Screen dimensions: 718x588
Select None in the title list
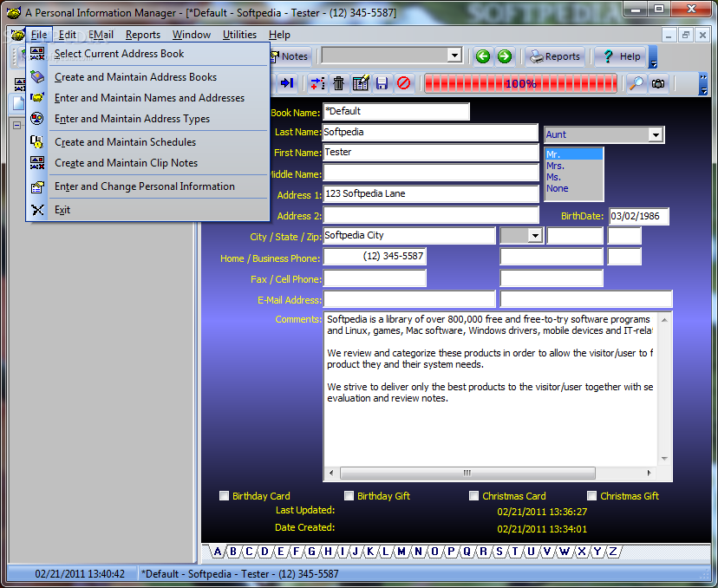(573, 188)
